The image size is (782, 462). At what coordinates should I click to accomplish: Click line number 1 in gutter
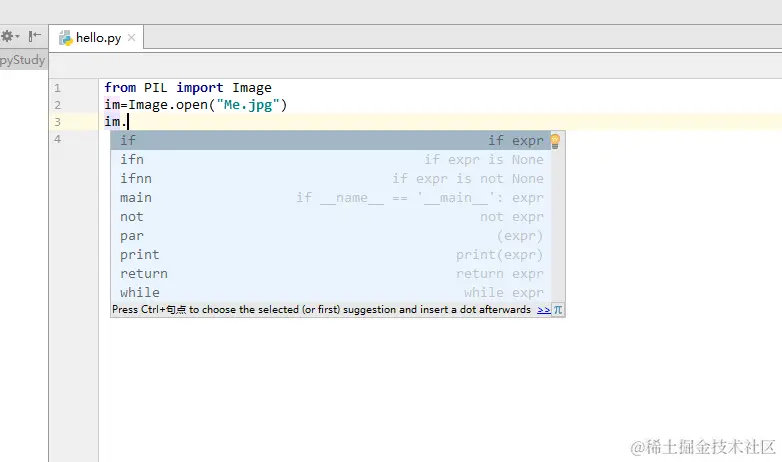tap(57, 88)
